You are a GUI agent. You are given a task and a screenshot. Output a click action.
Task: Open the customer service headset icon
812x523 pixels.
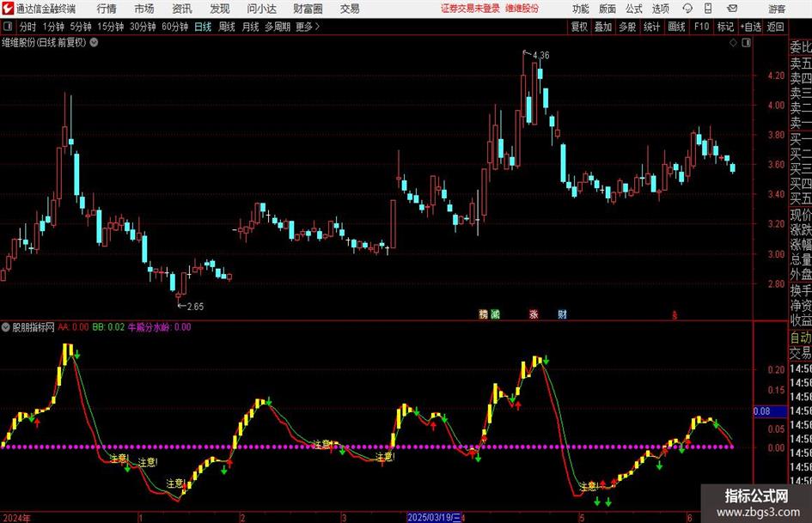click(687, 9)
